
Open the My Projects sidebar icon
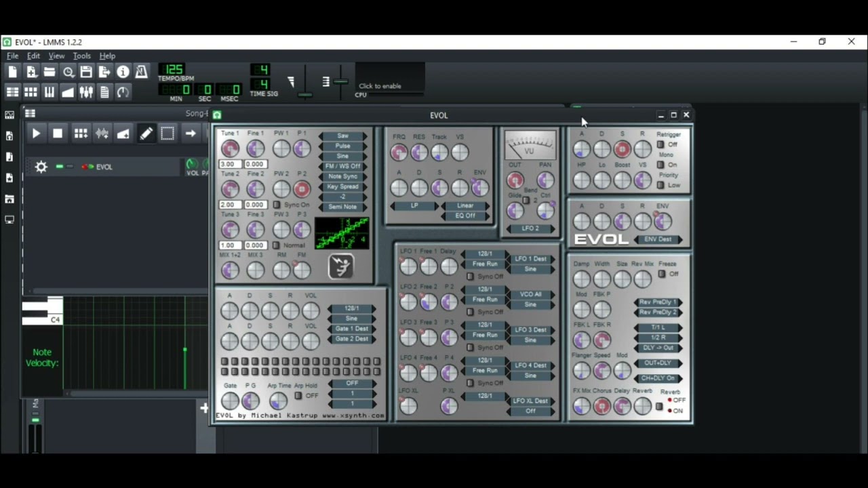coord(9,136)
